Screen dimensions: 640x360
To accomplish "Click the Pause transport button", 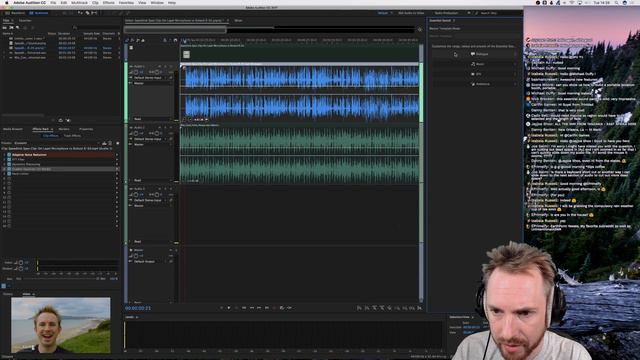I will (x=236, y=308).
